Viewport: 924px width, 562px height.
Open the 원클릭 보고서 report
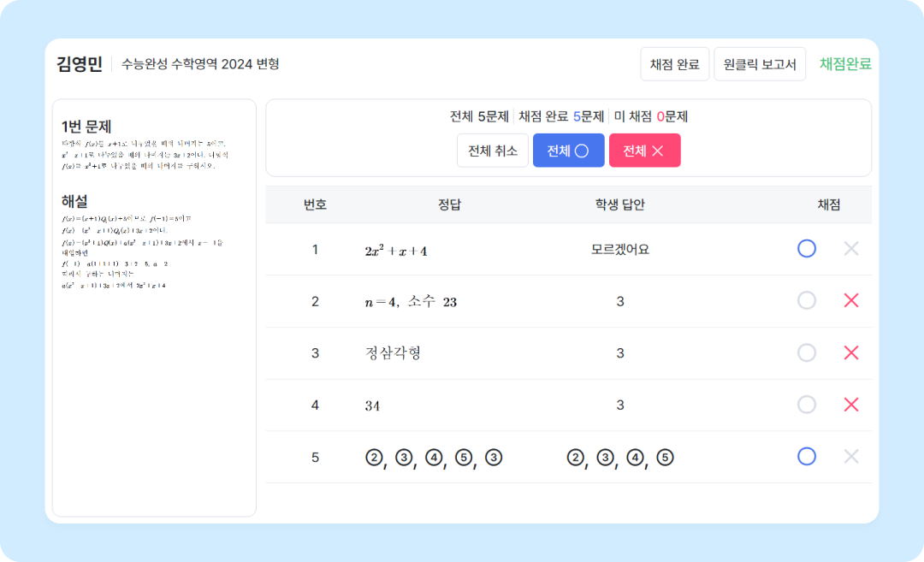pos(760,64)
